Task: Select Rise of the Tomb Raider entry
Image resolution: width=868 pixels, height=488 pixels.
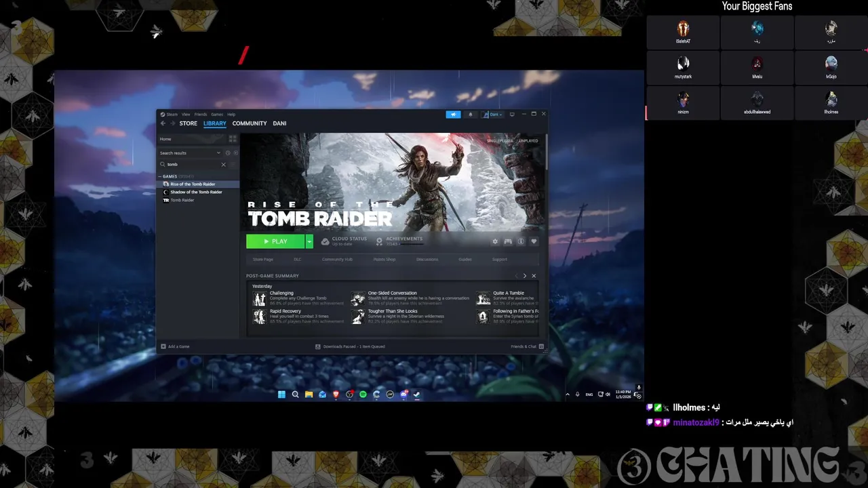Action: click(197, 184)
